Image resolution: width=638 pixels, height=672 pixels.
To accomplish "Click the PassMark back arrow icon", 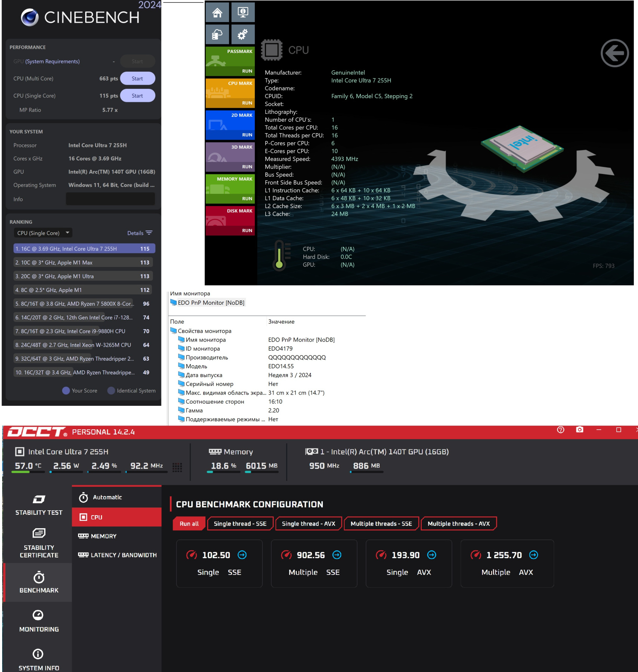I will click(614, 53).
